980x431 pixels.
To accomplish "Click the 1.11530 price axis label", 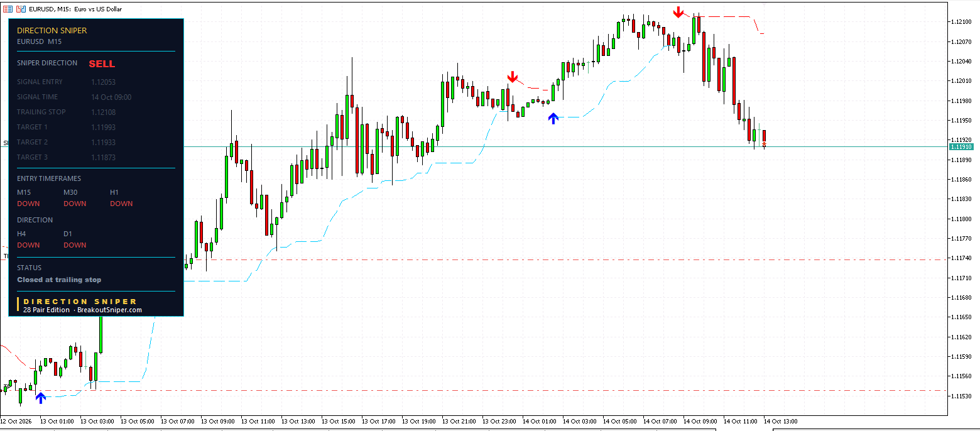I will click(962, 396).
